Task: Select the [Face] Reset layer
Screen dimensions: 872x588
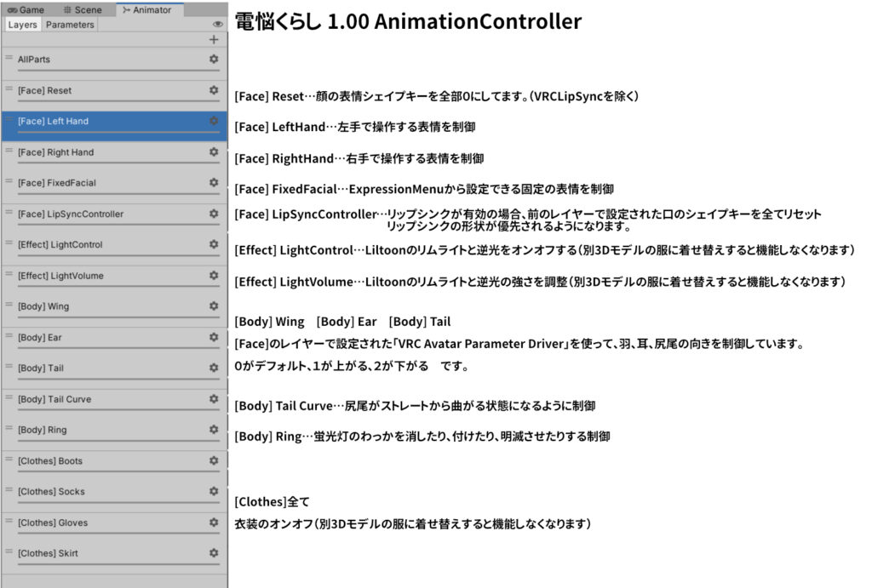Action: pos(114,94)
